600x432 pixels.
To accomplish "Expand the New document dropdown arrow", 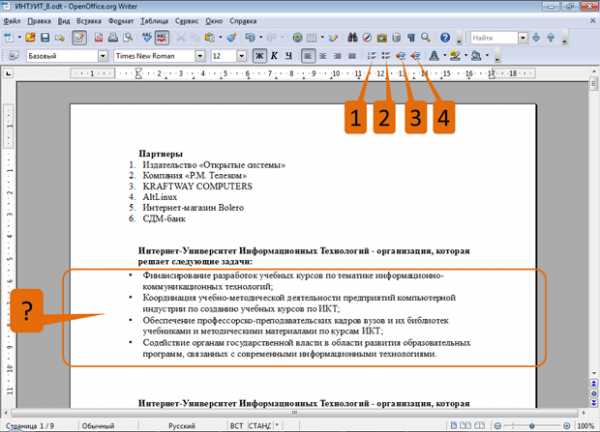I will pos(19,37).
